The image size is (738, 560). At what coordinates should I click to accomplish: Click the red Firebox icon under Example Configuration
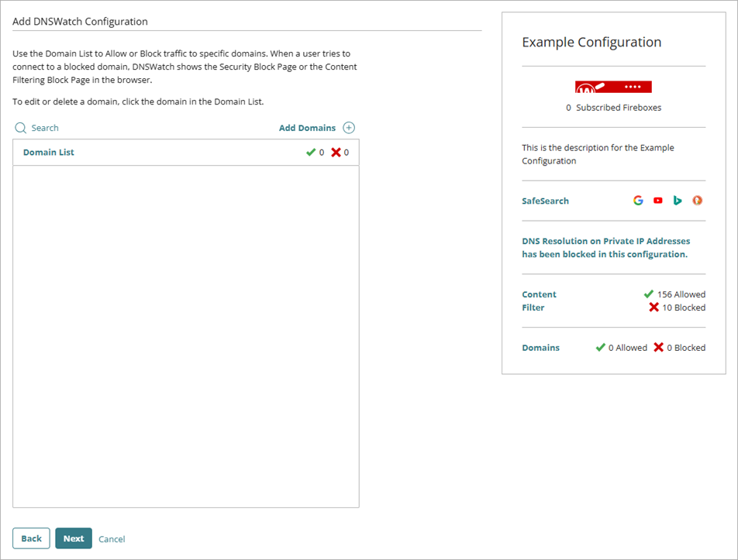click(613, 87)
